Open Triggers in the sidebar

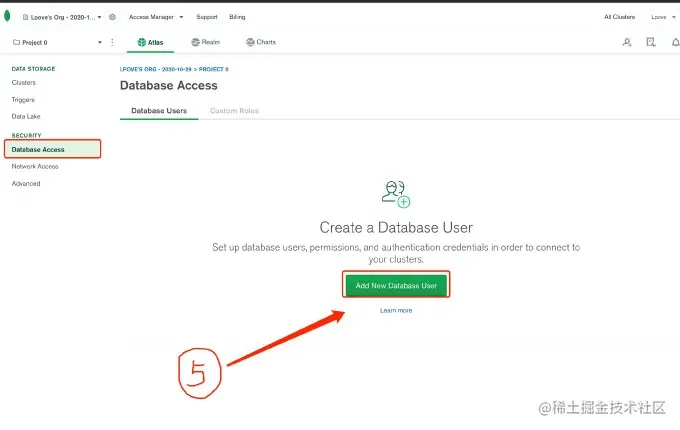coord(23,100)
